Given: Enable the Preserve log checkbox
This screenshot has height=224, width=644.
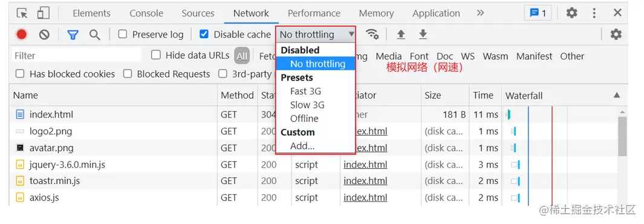Looking at the screenshot, I should point(122,34).
